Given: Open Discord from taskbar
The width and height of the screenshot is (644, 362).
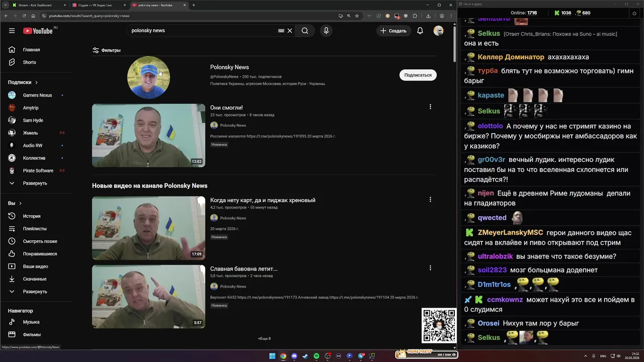Looking at the screenshot, I should (294, 356).
